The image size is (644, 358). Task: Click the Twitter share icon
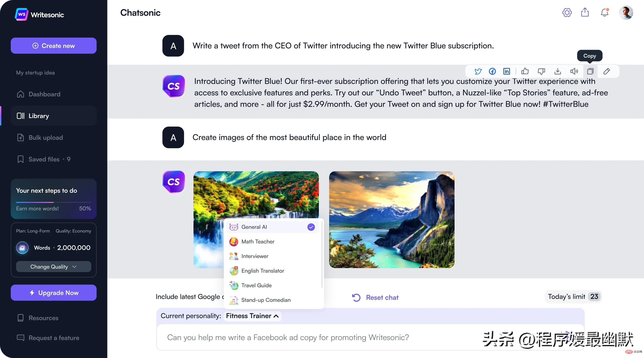point(478,71)
